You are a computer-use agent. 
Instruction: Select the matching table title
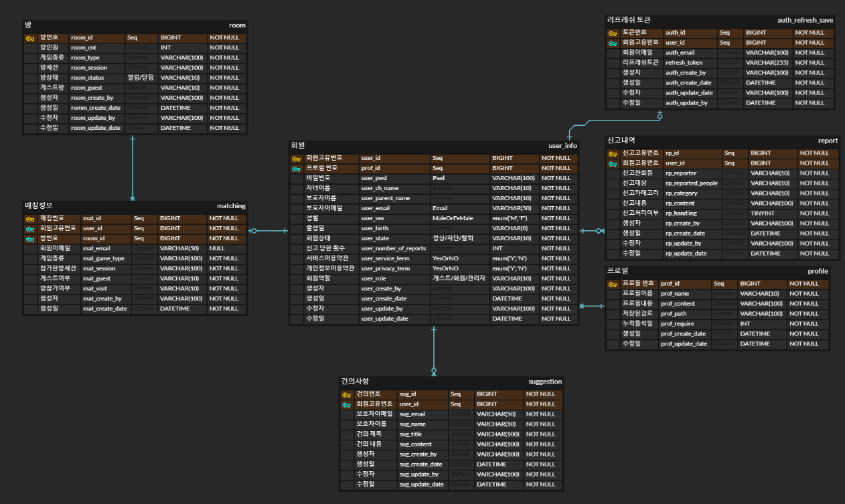point(231,205)
